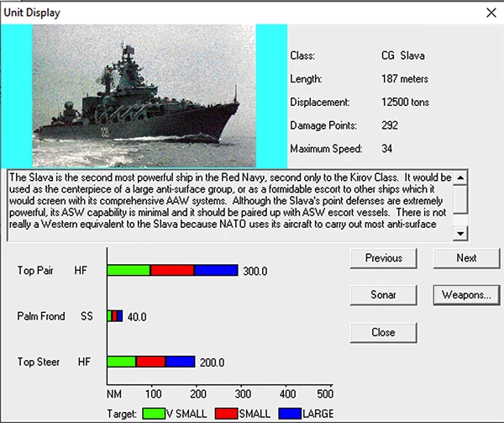Click the red segment of Top Pair bar
The height and width of the screenshot is (423, 504).
coord(171,271)
